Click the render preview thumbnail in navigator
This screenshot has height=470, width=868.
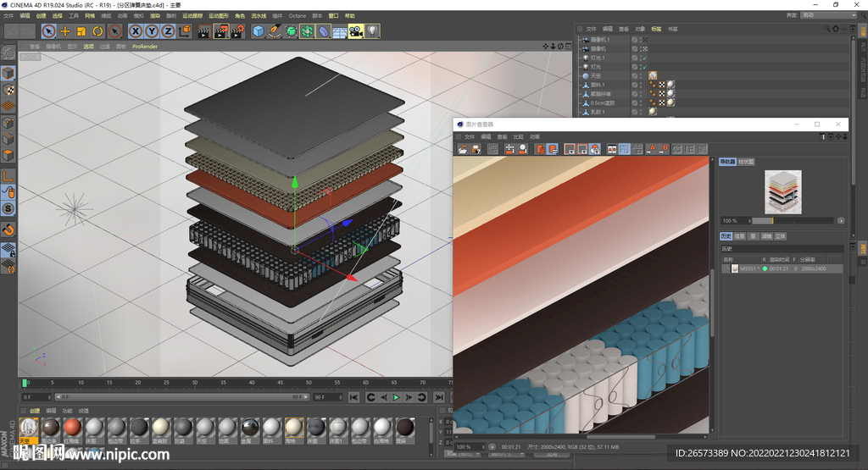[782, 192]
